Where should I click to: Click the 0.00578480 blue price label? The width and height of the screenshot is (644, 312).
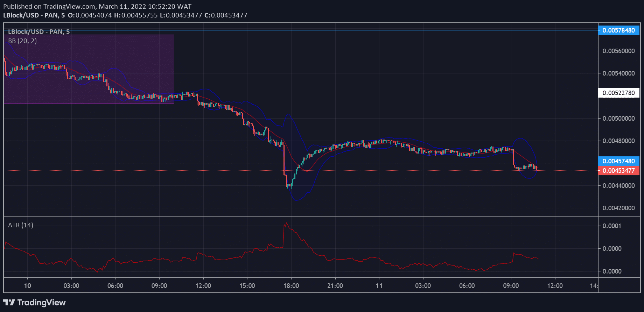coord(618,30)
